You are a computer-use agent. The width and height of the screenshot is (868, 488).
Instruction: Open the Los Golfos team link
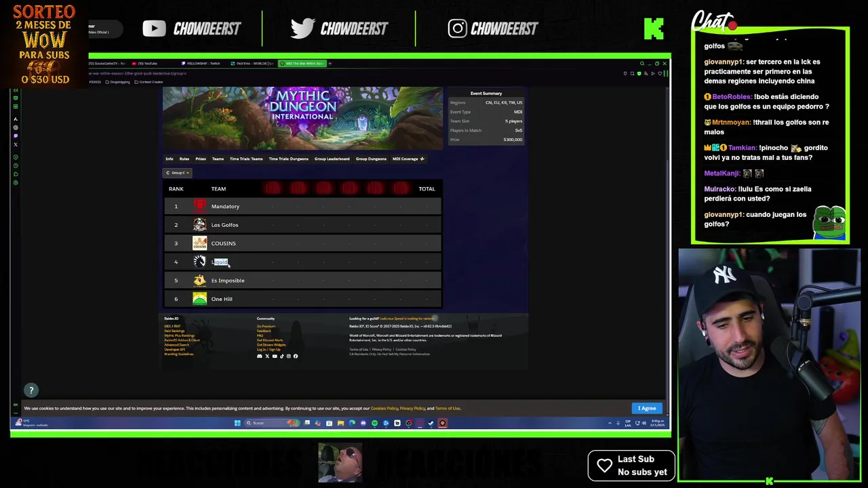pyautogui.click(x=224, y=225)
